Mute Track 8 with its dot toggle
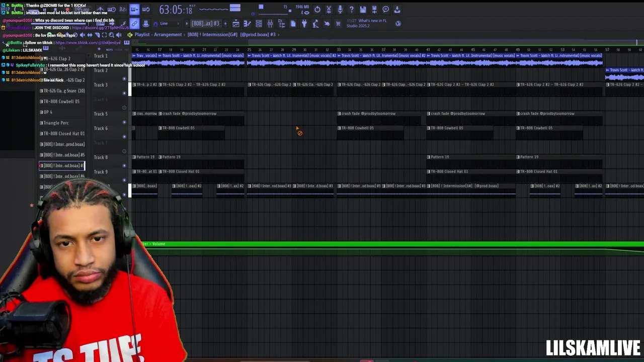Image resolution: width=644 pixels, height=362 pixels. [x=124, y=165]
